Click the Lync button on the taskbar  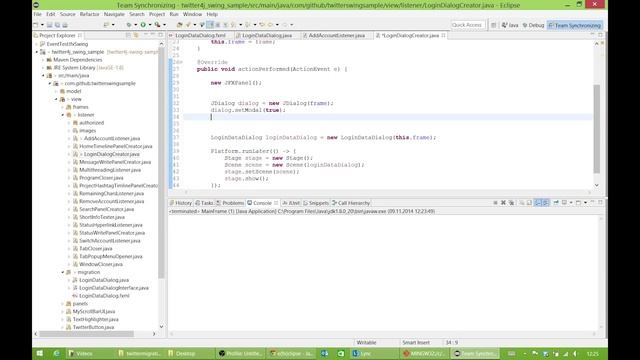point(374,353)
